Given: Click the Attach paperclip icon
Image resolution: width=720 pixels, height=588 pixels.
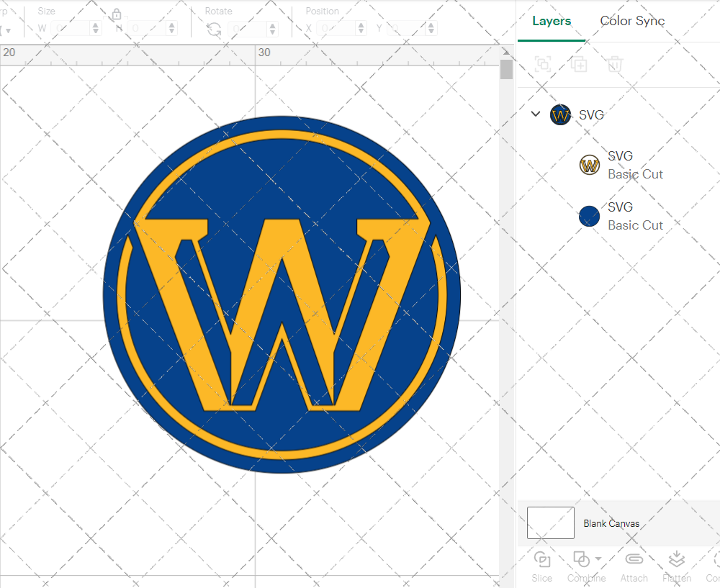Looking at the screenshot, I should 634,559.
